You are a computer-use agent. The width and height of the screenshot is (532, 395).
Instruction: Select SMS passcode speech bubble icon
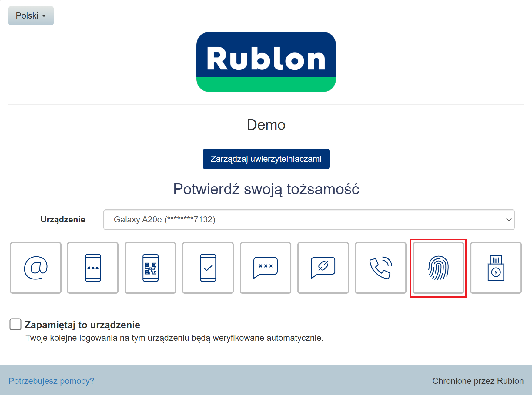click(266, 268)
